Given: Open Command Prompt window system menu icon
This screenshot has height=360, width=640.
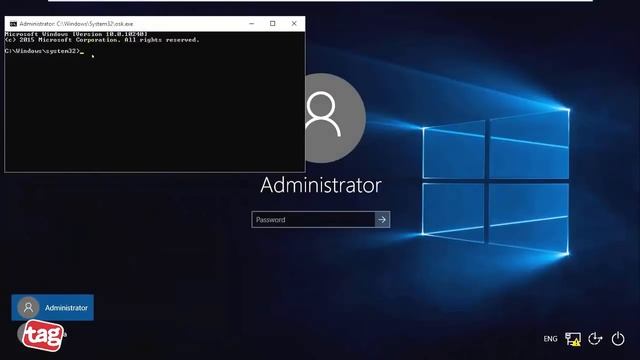Looking at the screenshot, I should [13, 24].
